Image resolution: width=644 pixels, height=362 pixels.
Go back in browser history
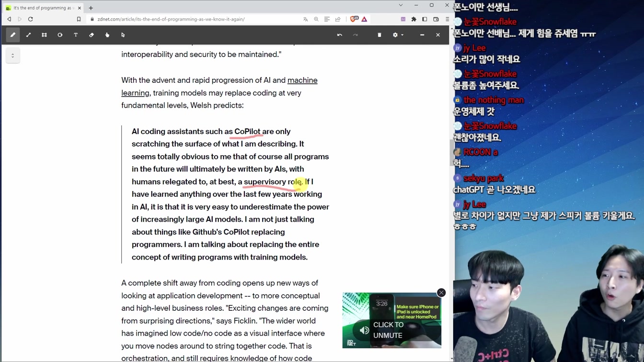pyautogui.click(x=9, y=19)
